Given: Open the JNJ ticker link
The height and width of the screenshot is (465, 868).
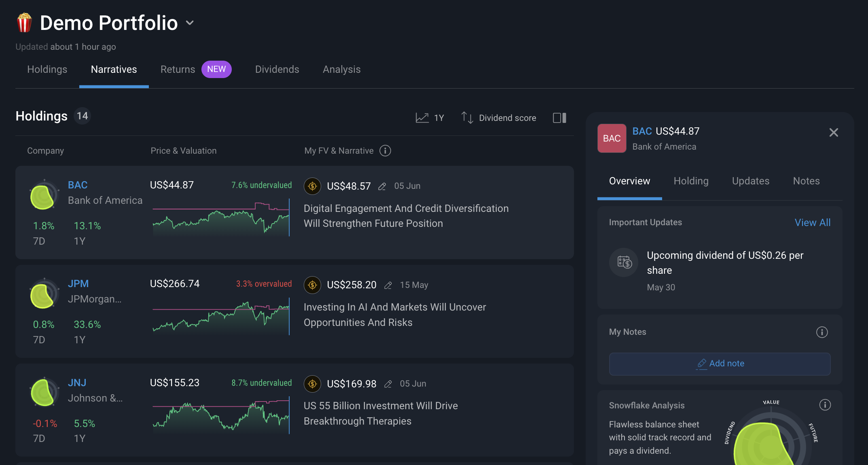Looking at the screenshot, I should coord(77,383).
